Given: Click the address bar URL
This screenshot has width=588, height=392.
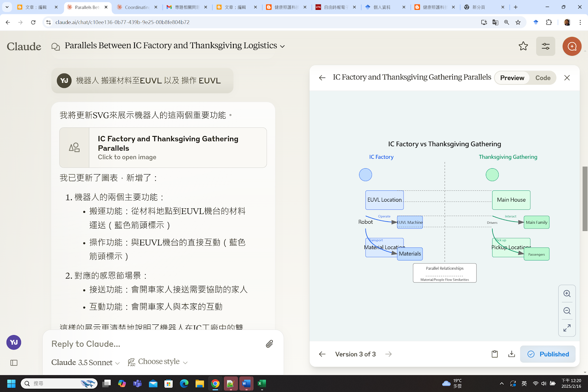Looking at the screenshot, I should pyautogui.click(x=122, y=22).
